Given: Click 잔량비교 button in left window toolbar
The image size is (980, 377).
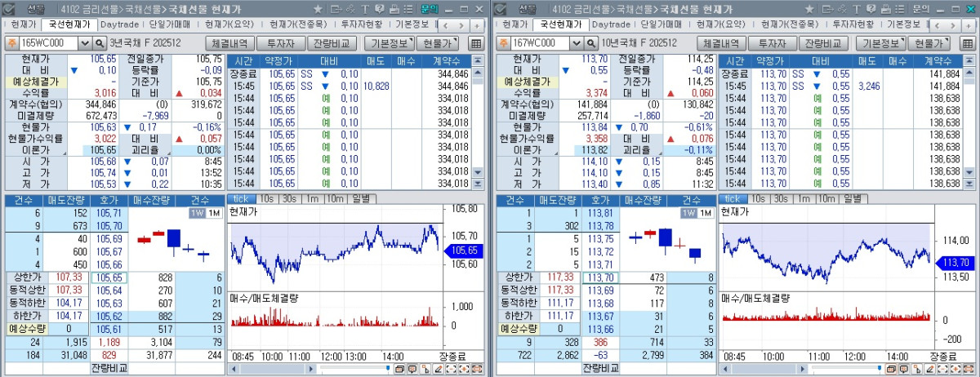Looking at the screenshot, I should (x=332, y=43).
